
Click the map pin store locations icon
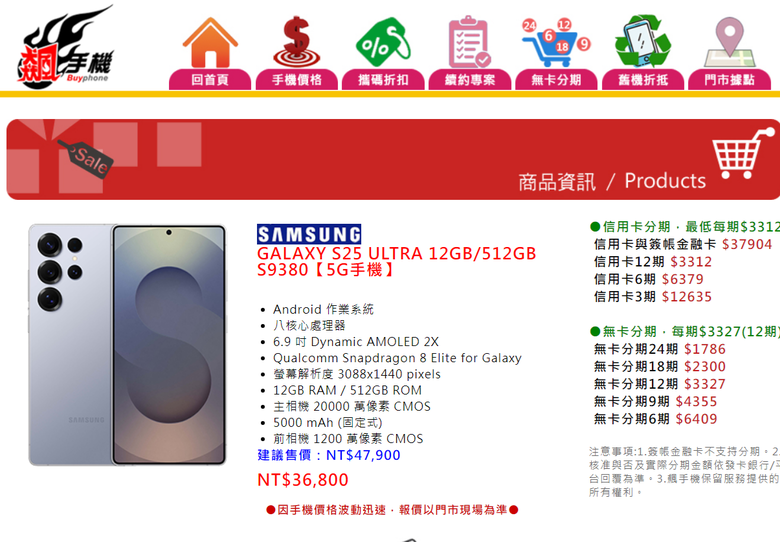click(729, 42)
